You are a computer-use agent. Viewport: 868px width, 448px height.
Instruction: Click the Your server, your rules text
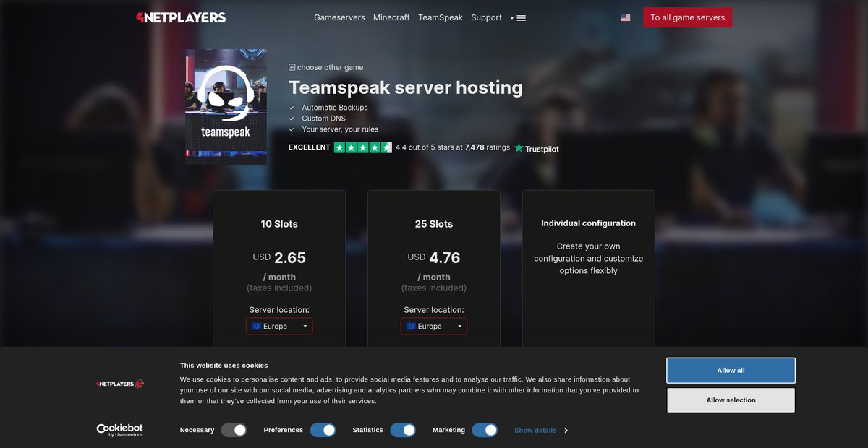click(x=340, y=129)
